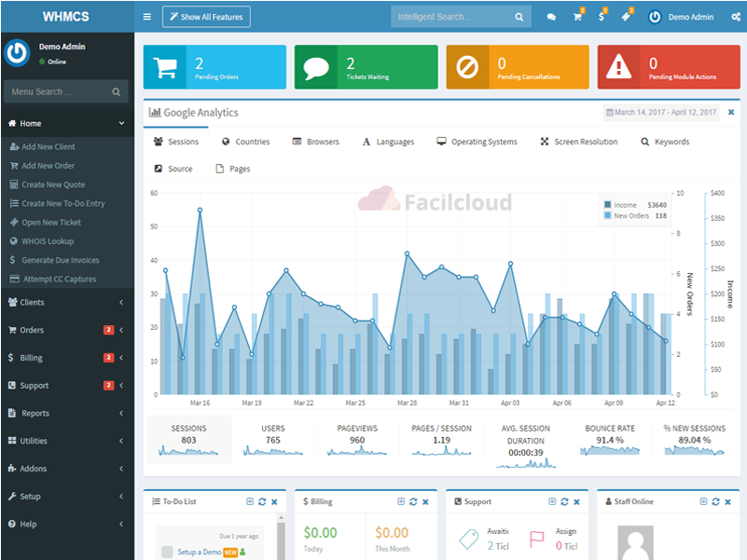
Task: Switch to the Sessions analytics tab
Action: coord(176,142)
